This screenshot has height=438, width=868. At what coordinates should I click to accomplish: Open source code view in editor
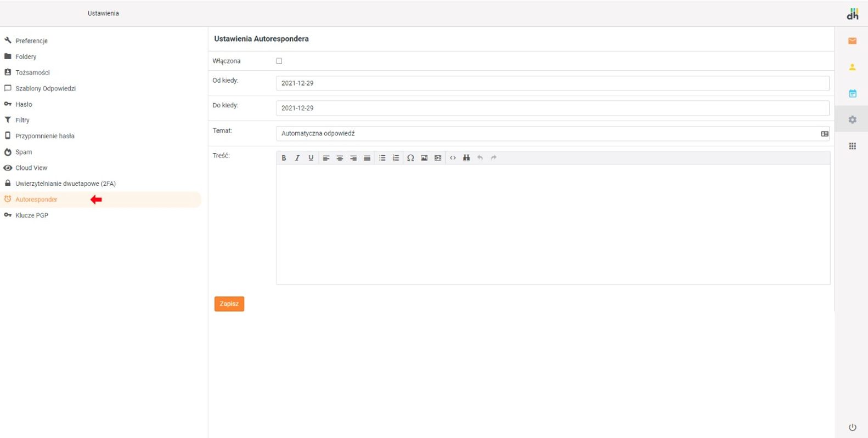[x=453, y=158]
